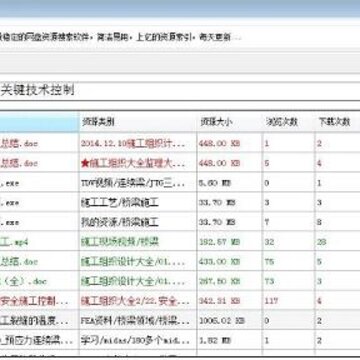Select the 施工现场视频/桥梁 category cell
Screen dimensions: 360x360
tap(138, 242)
